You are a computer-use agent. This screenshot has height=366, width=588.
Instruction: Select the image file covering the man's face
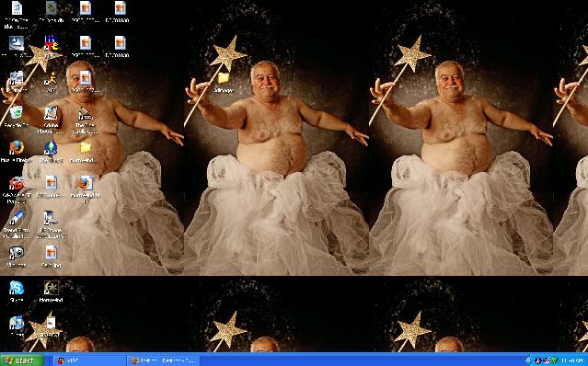pos(86,78)
